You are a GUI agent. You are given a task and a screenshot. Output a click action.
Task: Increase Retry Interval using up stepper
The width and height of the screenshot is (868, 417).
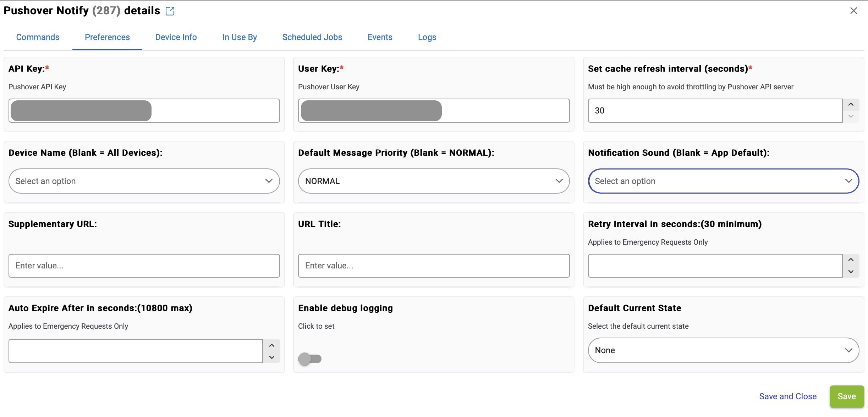click(x=851, y=260)
